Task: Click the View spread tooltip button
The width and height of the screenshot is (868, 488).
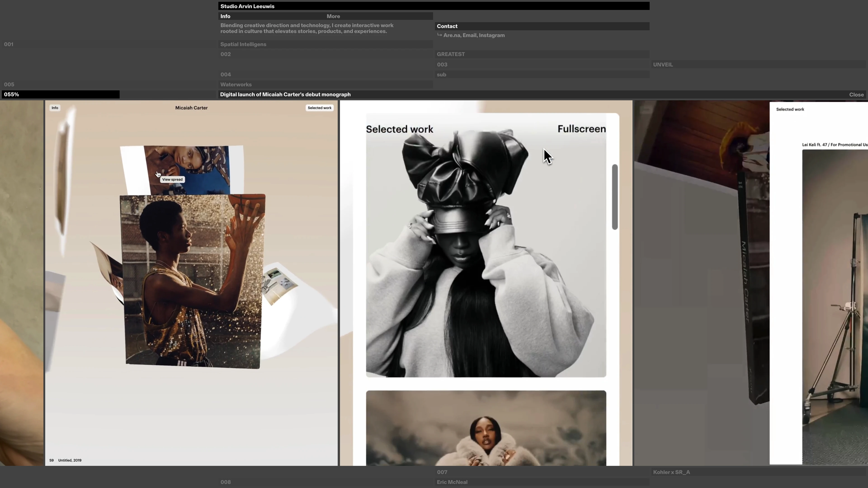Action: coord(172,180)
